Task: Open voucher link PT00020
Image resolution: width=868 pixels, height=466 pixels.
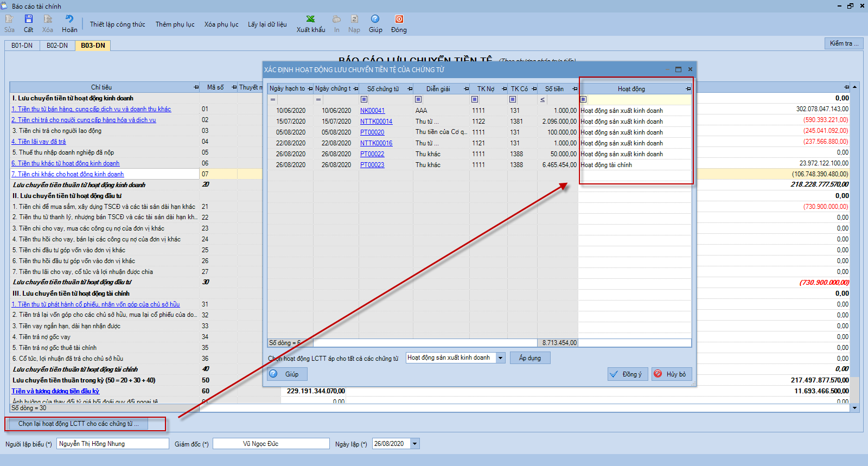Action: (372, 132)
